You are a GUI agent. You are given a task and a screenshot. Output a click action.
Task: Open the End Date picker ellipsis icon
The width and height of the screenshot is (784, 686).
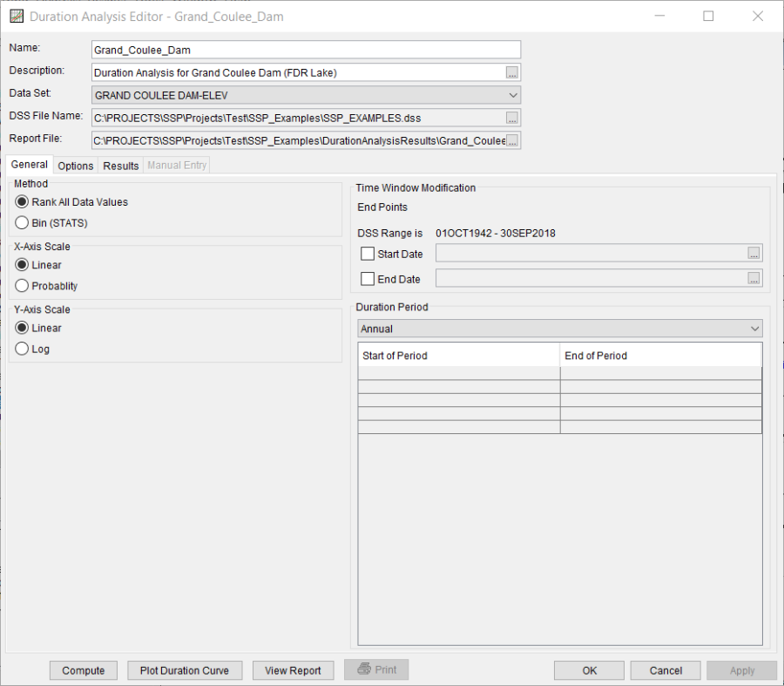click(754, 277)
